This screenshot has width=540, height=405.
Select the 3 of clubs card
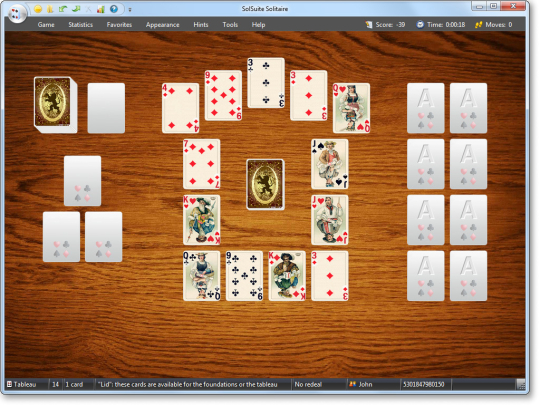click(266, 83)
